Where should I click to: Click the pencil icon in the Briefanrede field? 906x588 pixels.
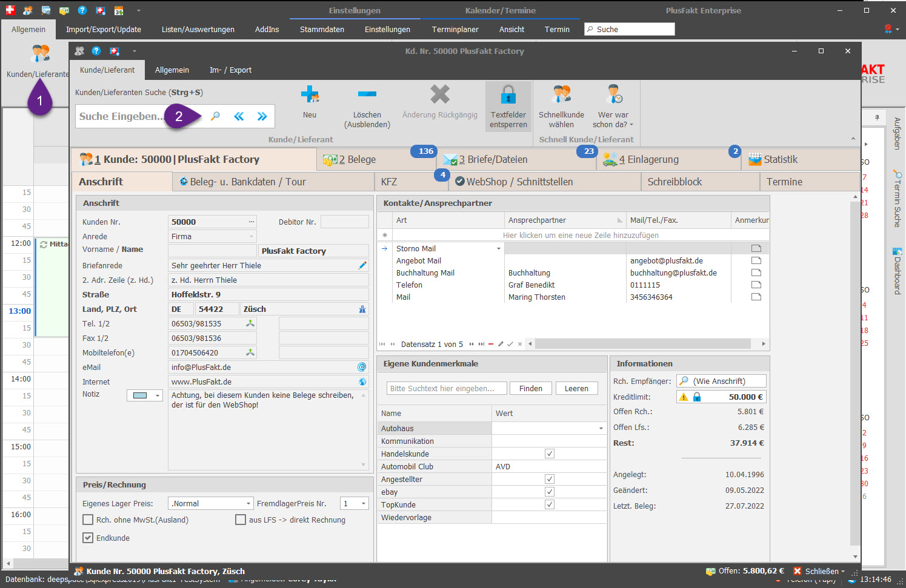(362, 265)
